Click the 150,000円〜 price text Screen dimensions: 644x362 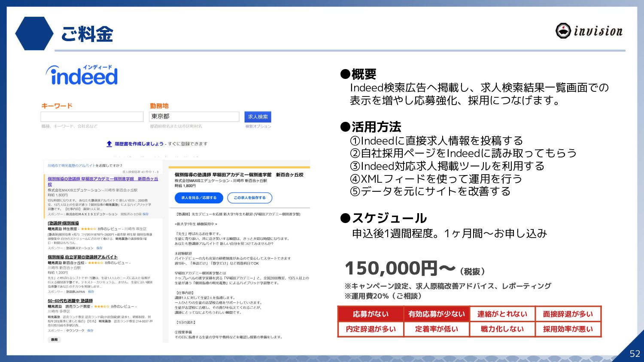pyautogui.click(x=400, y=268)
